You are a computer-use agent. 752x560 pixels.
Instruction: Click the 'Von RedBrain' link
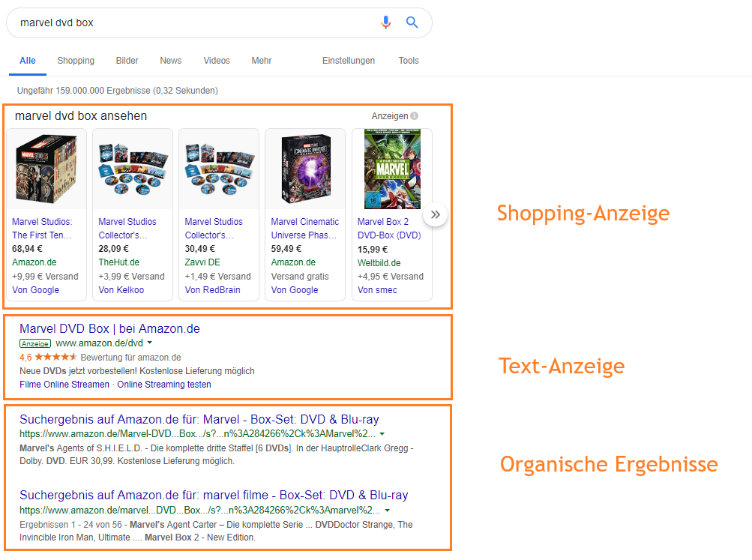point(212,290)
